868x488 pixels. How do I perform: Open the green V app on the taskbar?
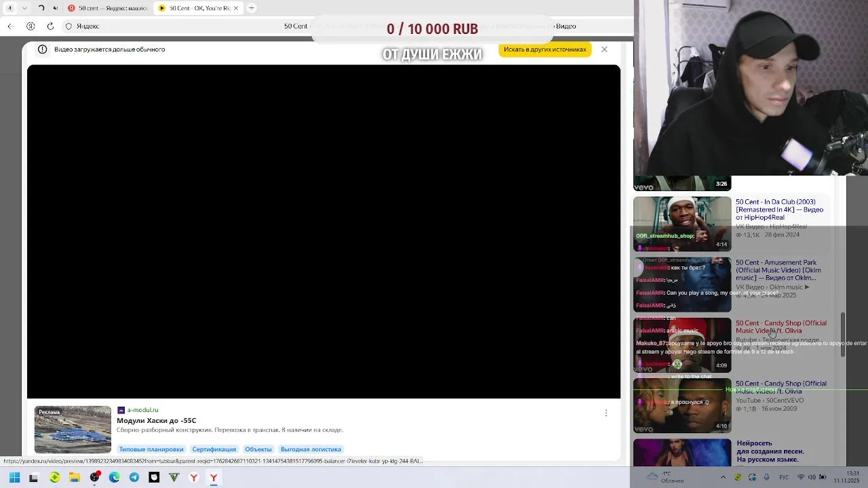click(x=174, y=478)
